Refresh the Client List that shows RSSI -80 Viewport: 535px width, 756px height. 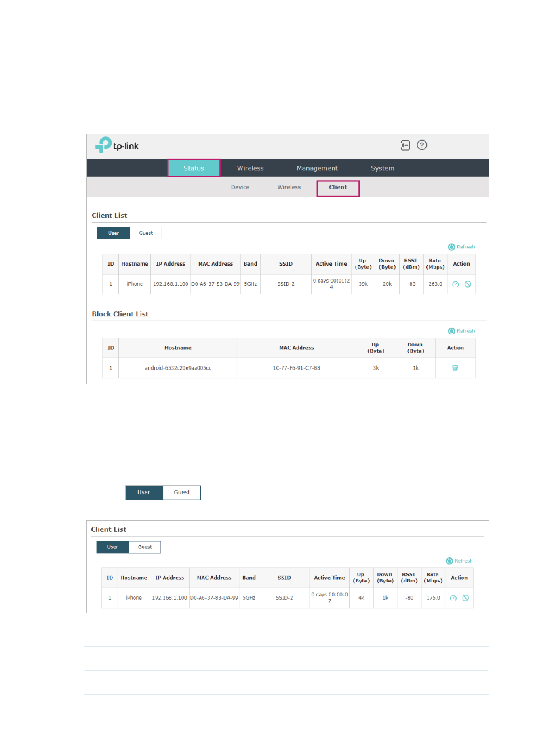click(x=459, y=561)
